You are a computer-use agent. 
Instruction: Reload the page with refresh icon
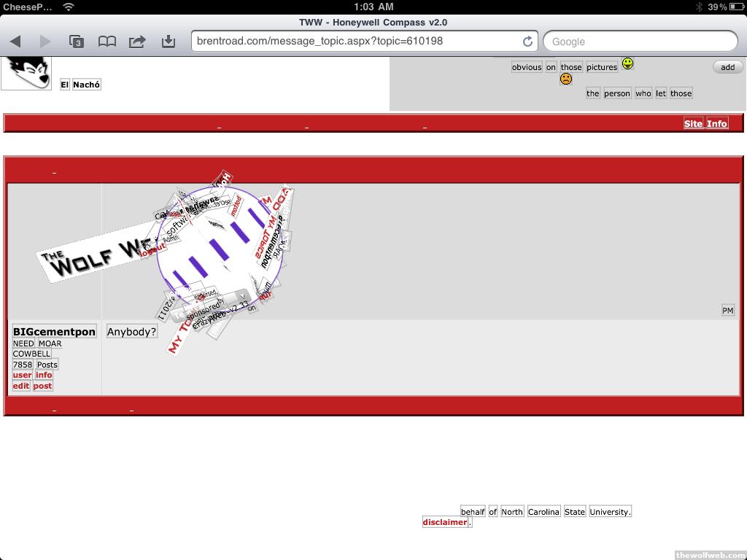[x=527, y=42]
